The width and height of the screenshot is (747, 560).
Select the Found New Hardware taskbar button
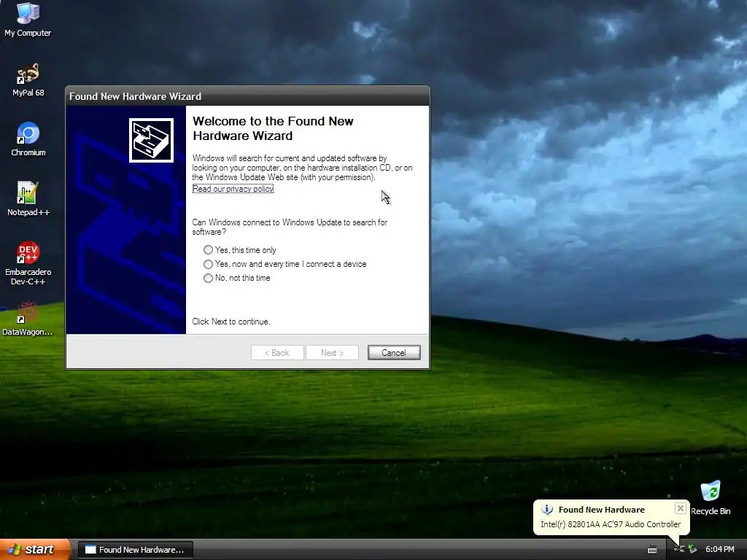tap(135, 550)
